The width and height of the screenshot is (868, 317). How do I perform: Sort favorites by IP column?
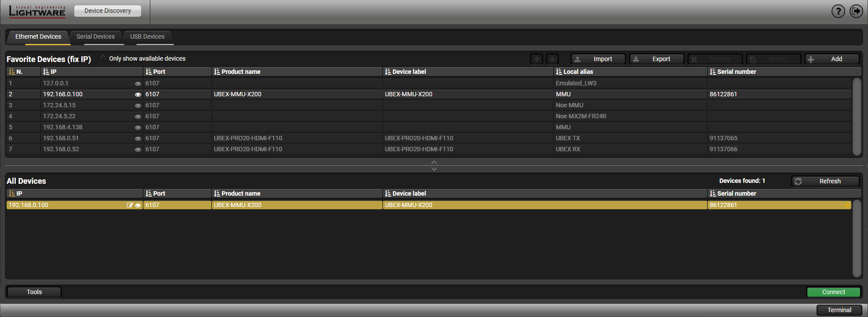92,72
